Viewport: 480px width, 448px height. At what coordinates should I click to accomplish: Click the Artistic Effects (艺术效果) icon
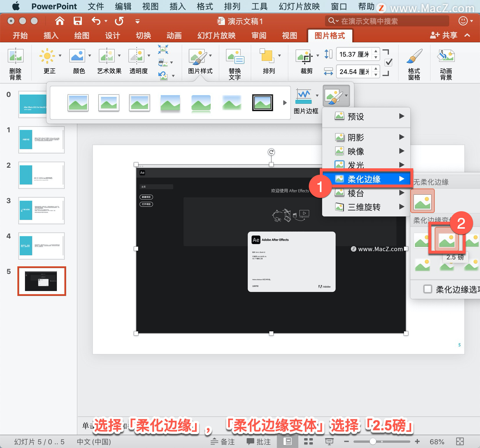(107, 56)
